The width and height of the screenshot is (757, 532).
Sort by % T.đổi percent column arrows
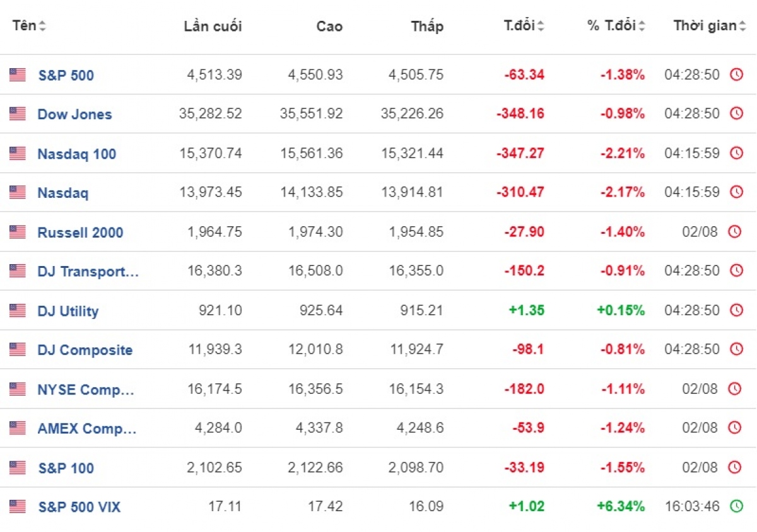642,26
